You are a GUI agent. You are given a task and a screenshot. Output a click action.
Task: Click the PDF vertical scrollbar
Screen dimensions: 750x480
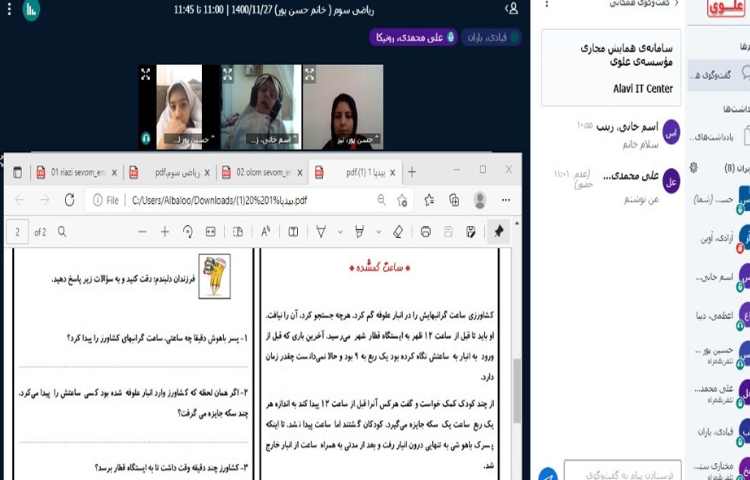tap(517, 380)
